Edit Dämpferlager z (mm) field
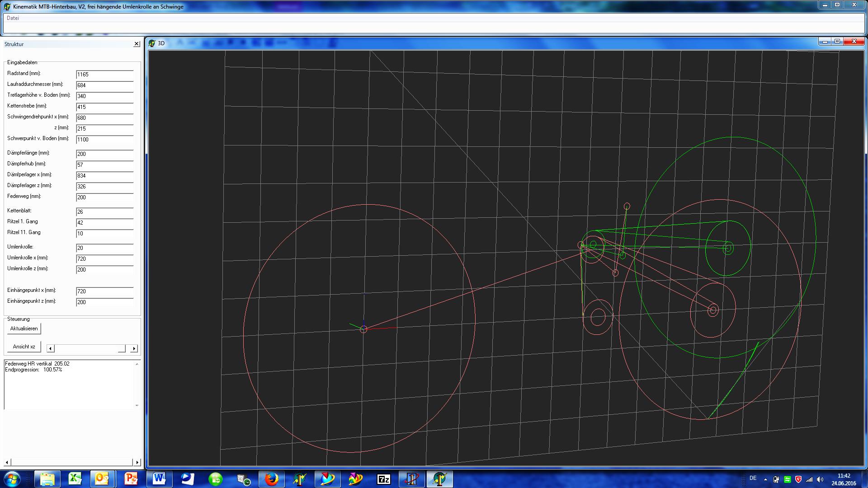This screenshot has width=868, height=488. click(x=105, y=187)
